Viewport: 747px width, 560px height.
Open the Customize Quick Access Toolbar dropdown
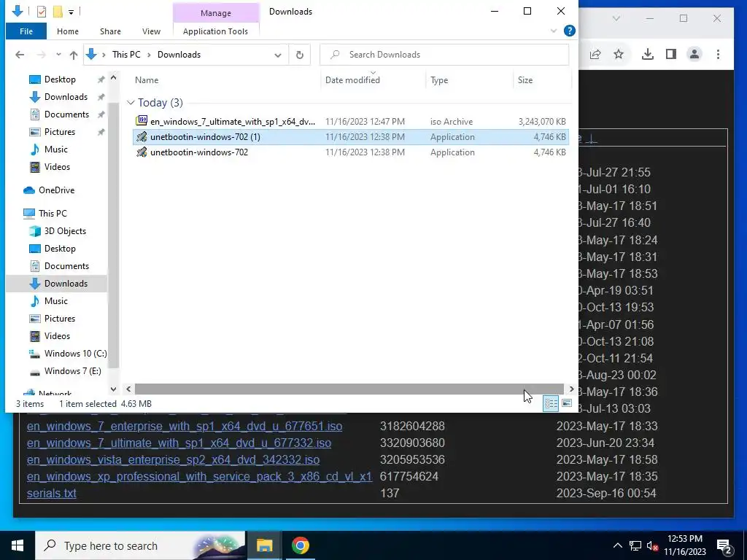[71, 12]
